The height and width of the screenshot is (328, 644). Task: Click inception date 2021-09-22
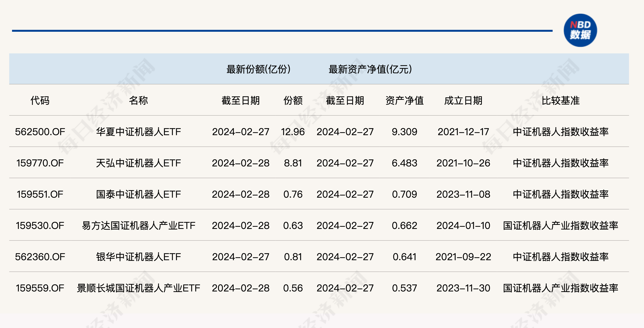pyautogui.click(x=463, y=257)
